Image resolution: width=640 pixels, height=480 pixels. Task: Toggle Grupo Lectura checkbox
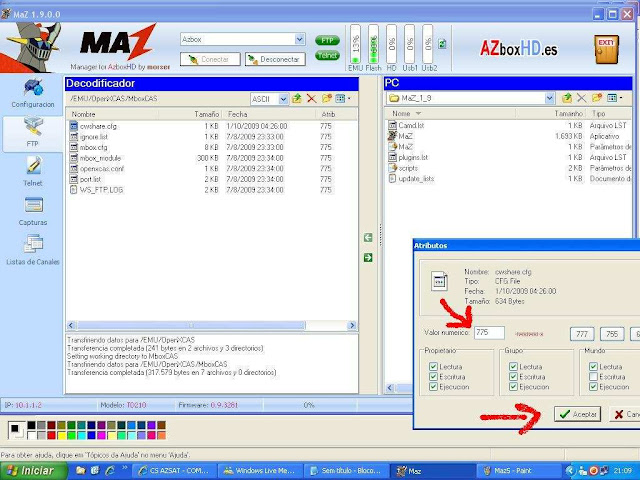pos(513,367)
